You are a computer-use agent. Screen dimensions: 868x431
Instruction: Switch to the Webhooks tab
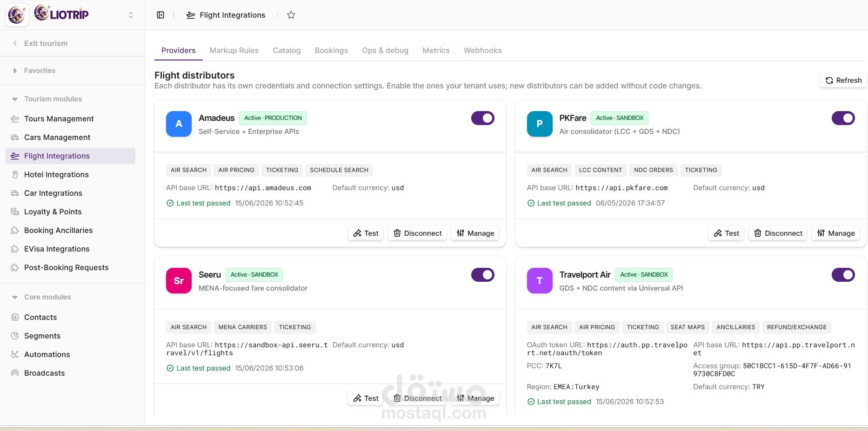click(x=482, y=50)
